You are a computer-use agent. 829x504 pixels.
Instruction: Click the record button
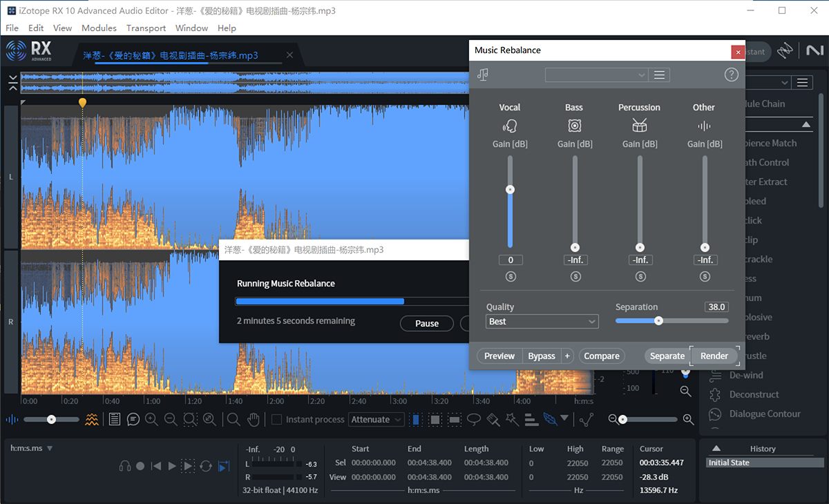coord(140,466)
